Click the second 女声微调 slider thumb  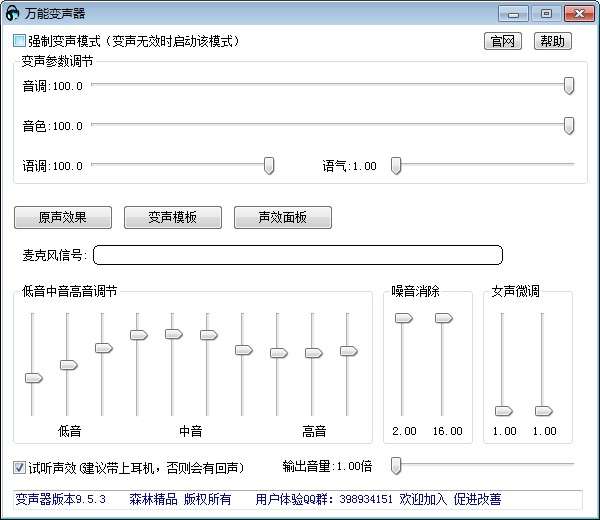click(544, 411)
